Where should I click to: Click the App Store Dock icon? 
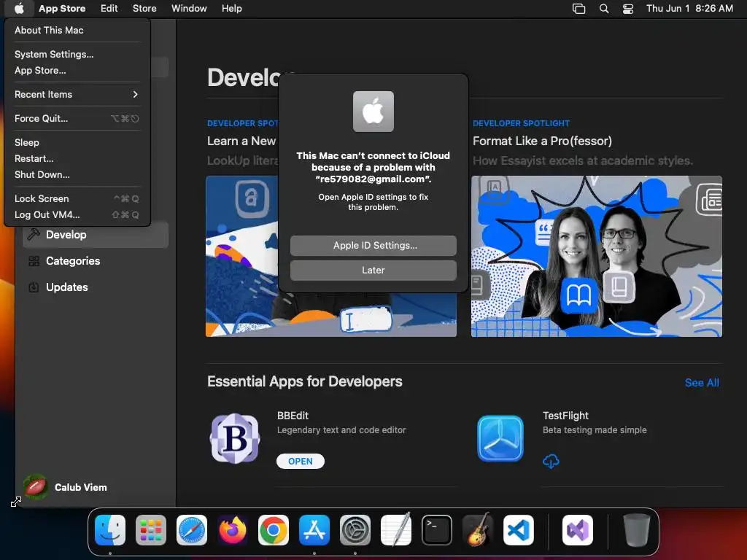coord(314,530)
